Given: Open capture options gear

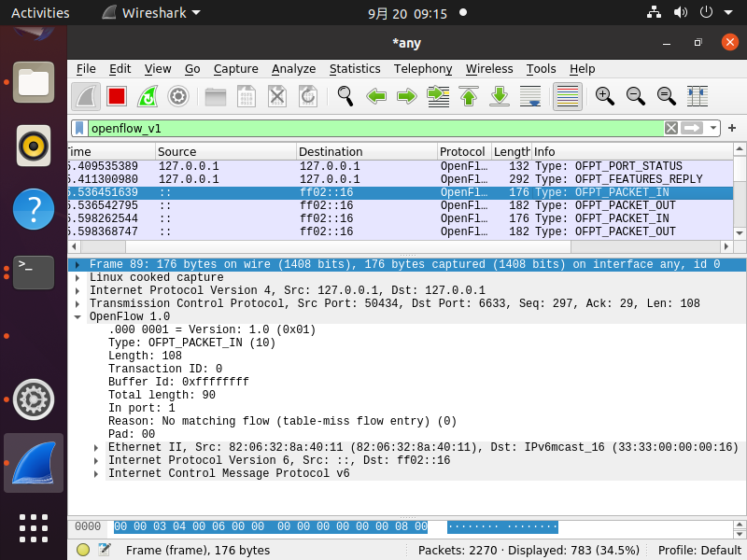Looking at the screenshot, I should click(178, 97).
